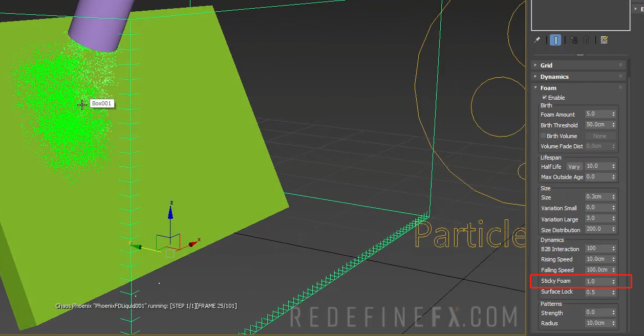This screenshot has height=336, width=644.
Task: Uncheck the Foam Enable checkbox
Action: pos(545,98)
